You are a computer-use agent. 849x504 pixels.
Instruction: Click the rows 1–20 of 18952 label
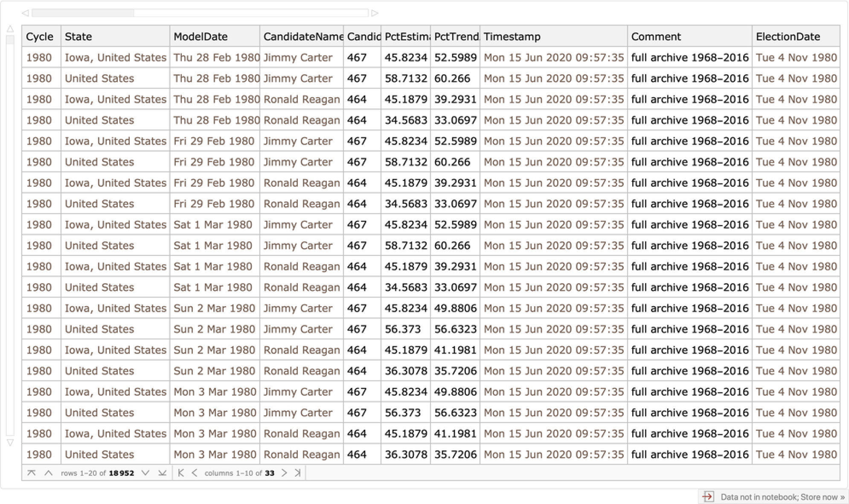(x=97, y=473)
